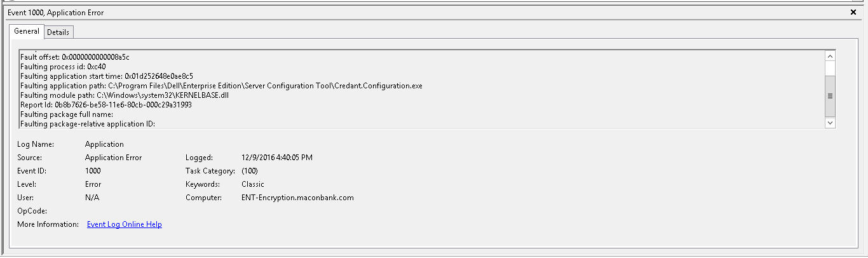Screen dimensions: 868x258
Task: Click the KERNELBASE.dll module path line
Action: point(125,95)
